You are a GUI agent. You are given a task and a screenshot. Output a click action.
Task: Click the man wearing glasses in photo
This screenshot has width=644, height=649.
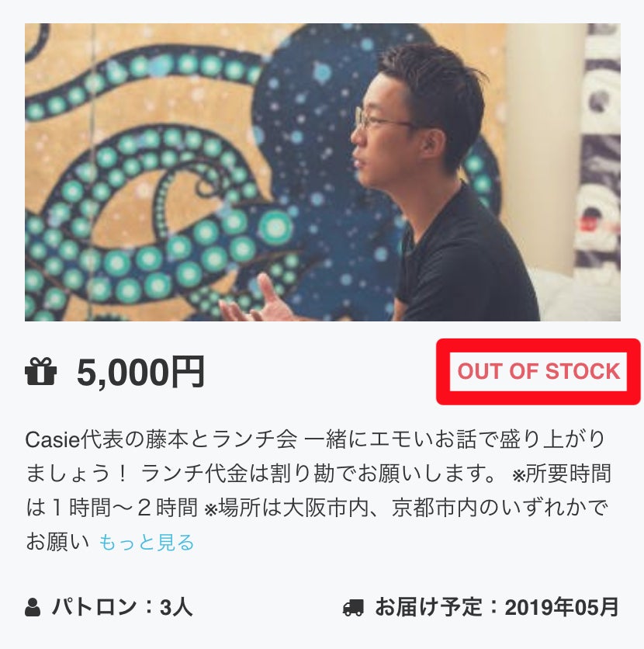[438, 184]
